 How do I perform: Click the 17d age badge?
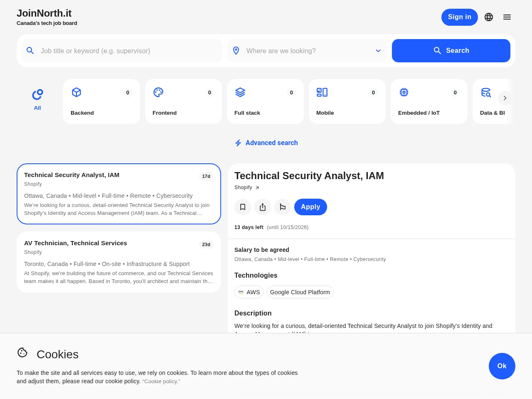coord(206,176)
